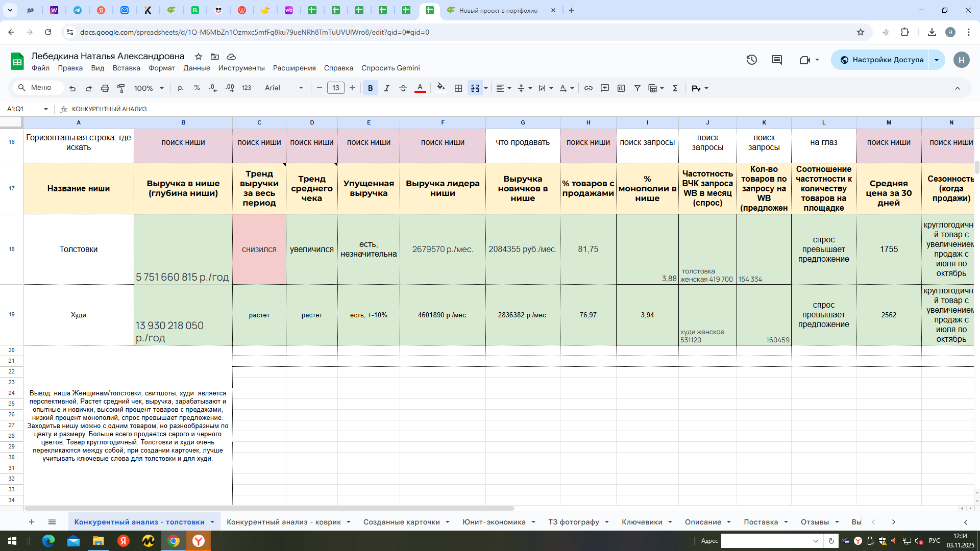Screen dimensions: 980x551
Task: Open the Данные menu
Action: coord(197,68)
